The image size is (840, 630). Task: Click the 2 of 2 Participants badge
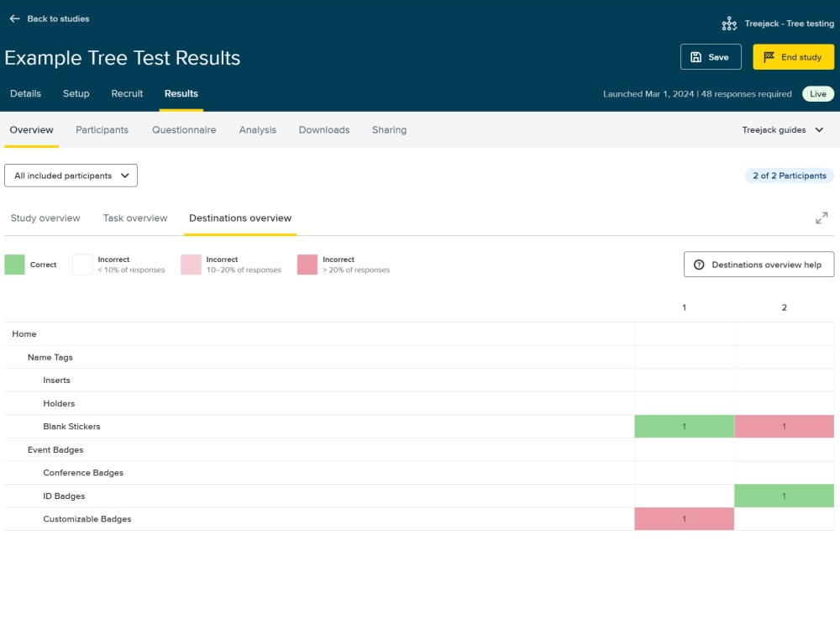click(789, 176)
